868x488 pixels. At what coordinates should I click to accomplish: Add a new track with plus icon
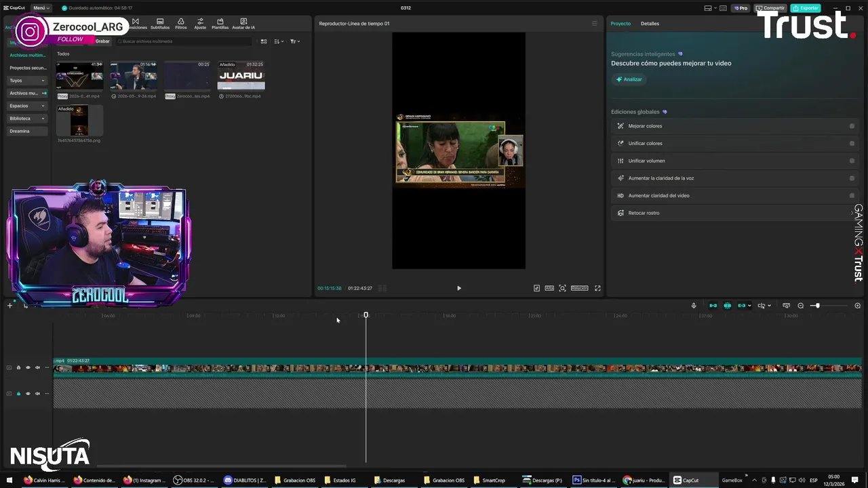click(9, 306)
